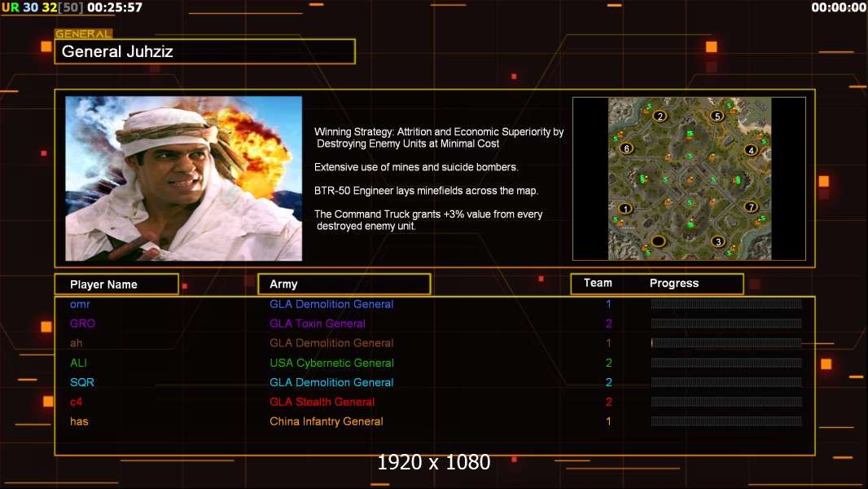868x489 pixels.
Task: Click the UR 30 32[50] counter
Action: tap(42, 7)
